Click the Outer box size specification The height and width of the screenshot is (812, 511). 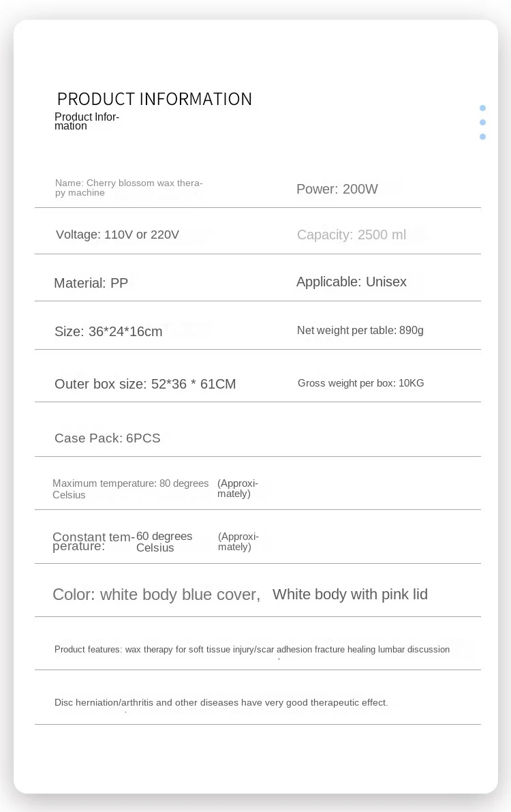(x=145, y=384)
